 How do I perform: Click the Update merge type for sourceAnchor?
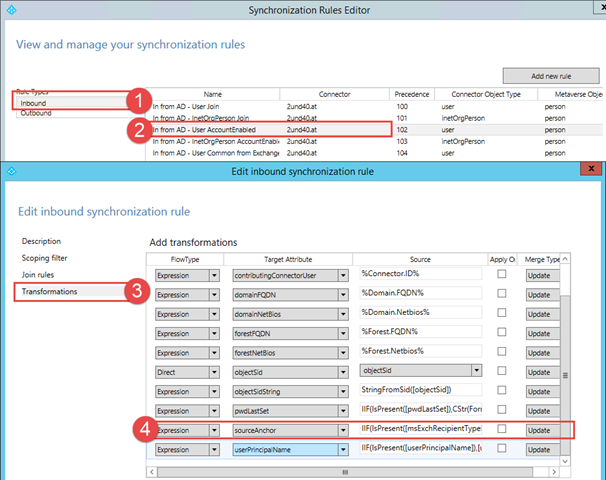(x=540, y=429)
